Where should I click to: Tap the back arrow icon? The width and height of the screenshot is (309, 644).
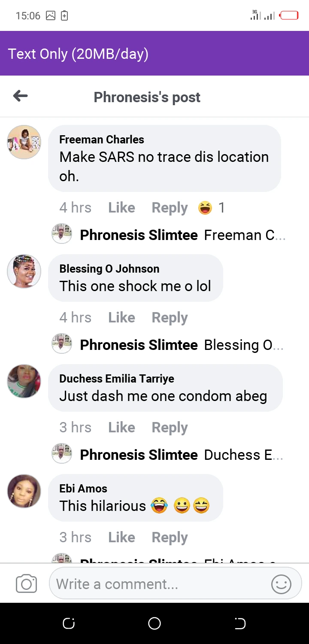pyautogui.click(x=21, y=96)
